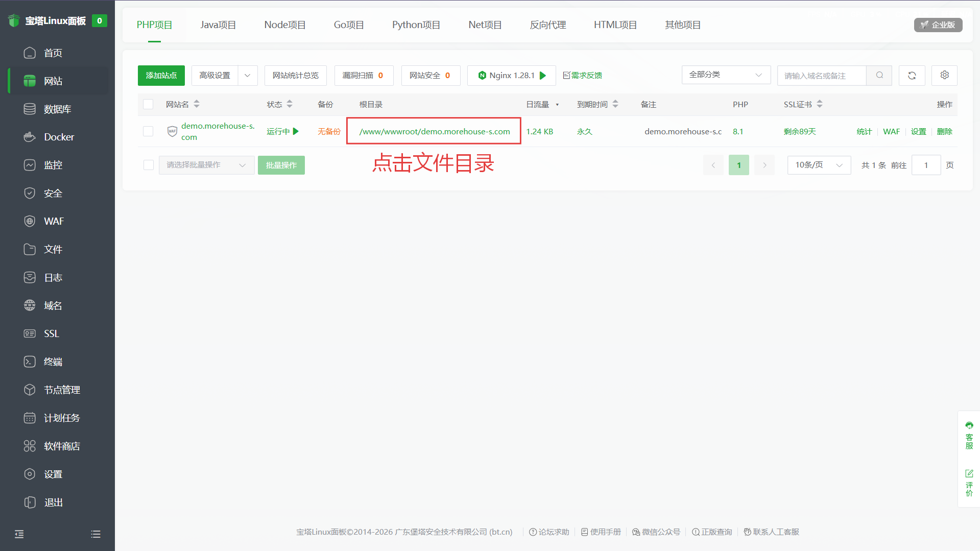Open 软件商店 in the sidebar
The height and width of the screenshot is (551, 980).
click(62, 446)
